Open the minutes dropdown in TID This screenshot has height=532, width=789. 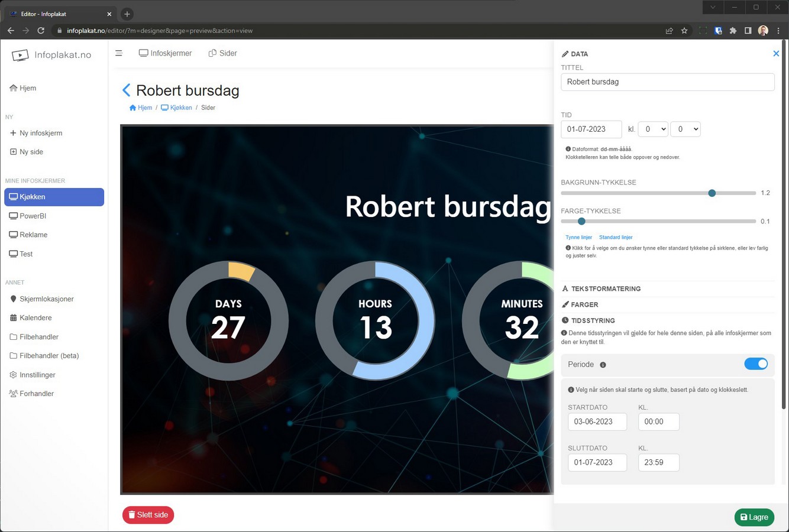click(x=685, y=129)
